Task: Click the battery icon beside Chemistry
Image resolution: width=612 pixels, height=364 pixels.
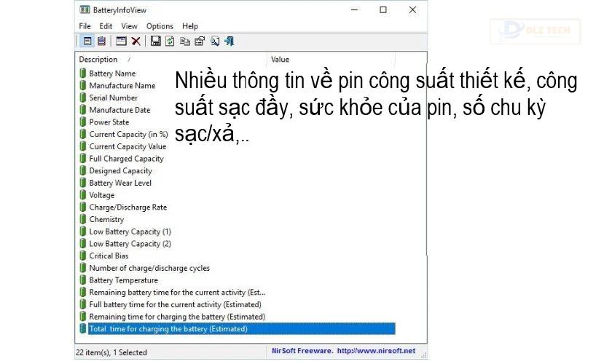Action: click(x=83, y=219)
